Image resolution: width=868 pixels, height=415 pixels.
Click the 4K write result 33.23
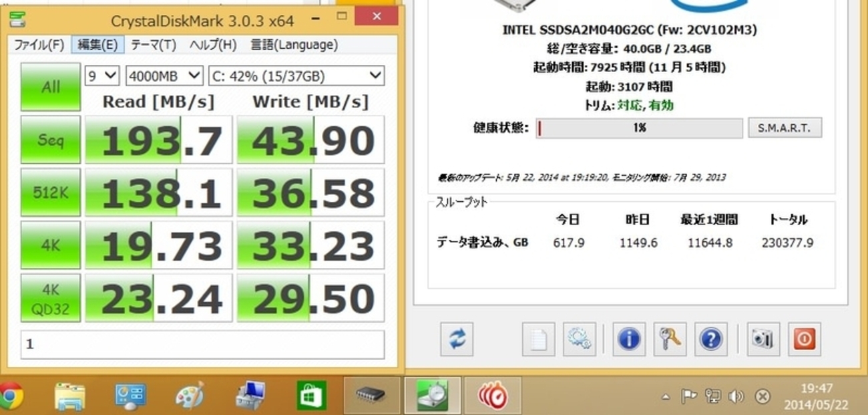tap(311, 245)
